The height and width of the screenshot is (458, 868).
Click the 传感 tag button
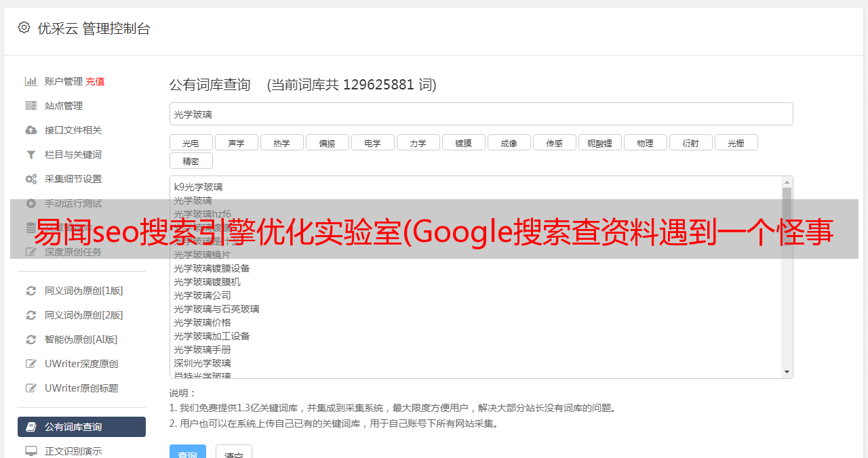coord(555,142)
